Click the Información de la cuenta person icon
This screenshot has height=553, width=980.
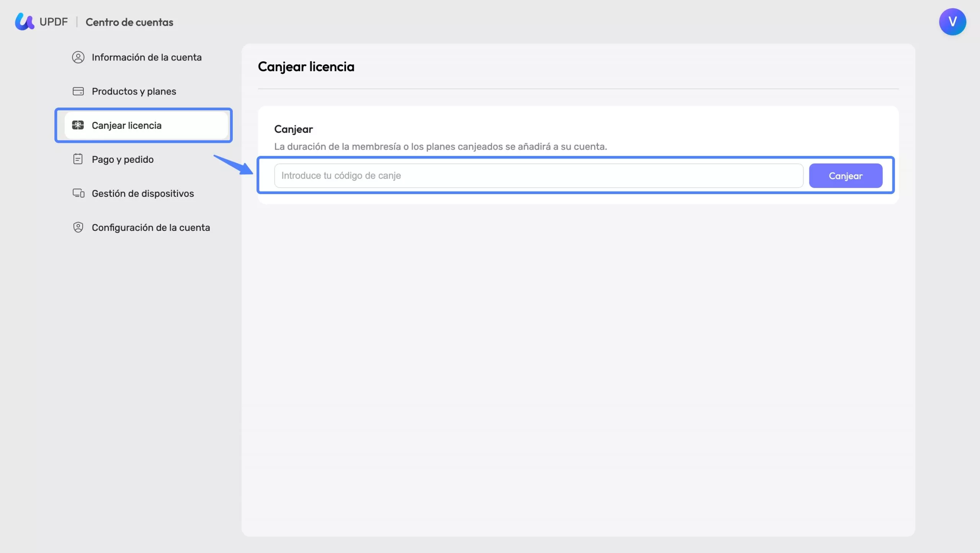[78, 57]
